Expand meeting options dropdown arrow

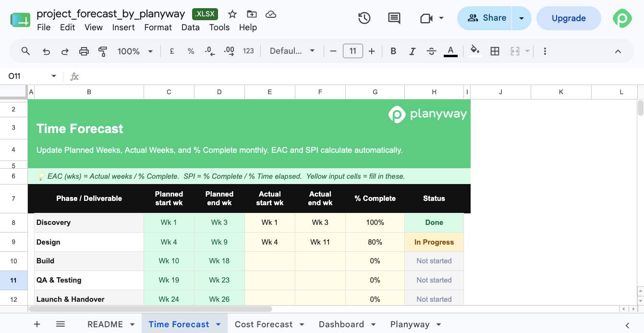(441, 18)
